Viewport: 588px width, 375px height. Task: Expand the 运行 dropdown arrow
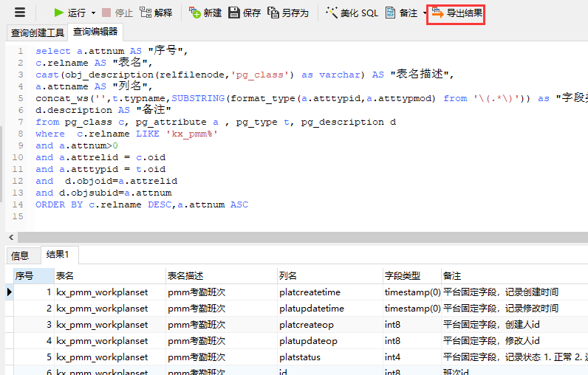93,13
